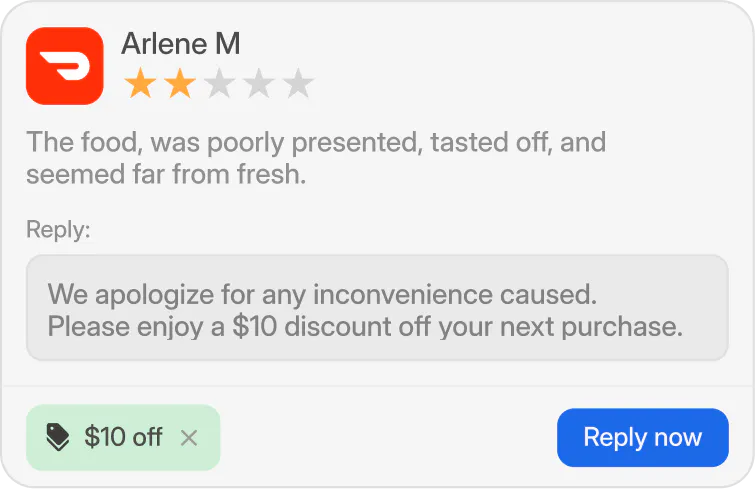Click the reply message text box
Image resolution: width=755 pixels, height=489 pixels.
(377, 308)
